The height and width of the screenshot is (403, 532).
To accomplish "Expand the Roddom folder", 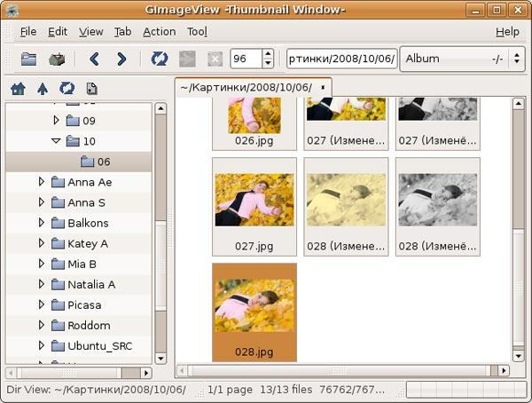I will coord(42,325).
